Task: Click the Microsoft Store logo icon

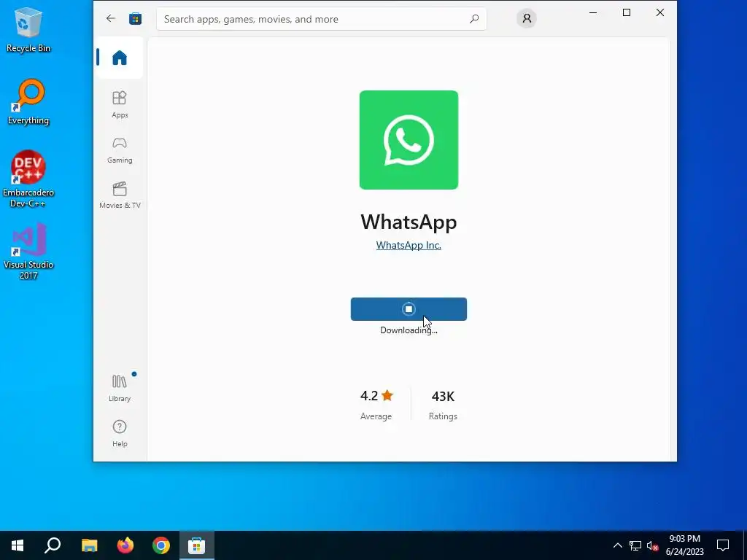Action: [135, 18]
